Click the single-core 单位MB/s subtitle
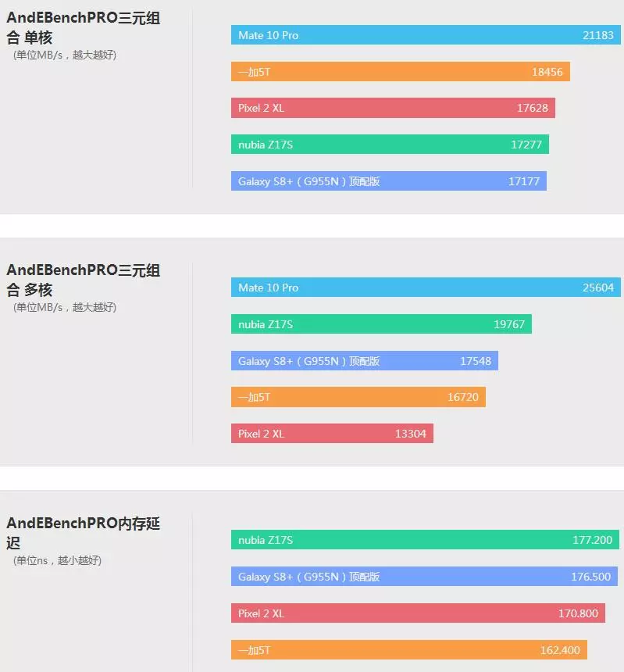 click(65, 55)
